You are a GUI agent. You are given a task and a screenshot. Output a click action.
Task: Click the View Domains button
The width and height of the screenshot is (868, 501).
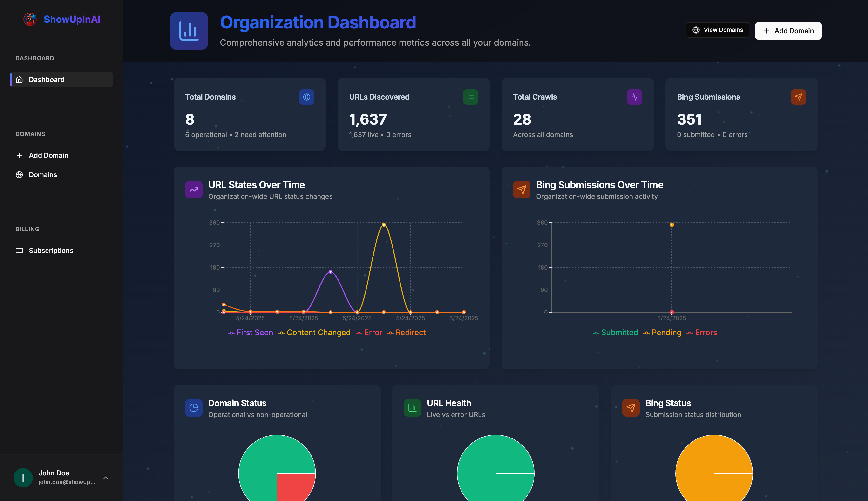(x=718, y=30)
